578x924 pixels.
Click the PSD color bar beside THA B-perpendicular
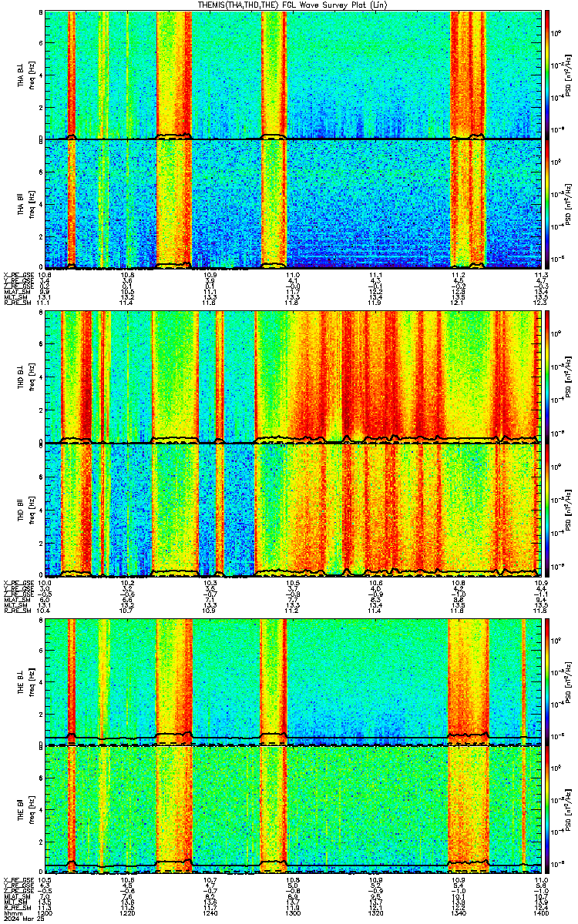coord(547,75)
